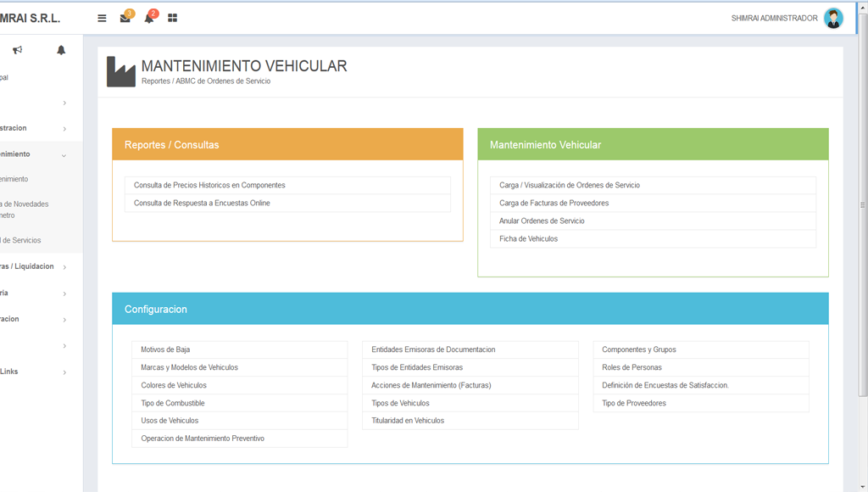Open Operacion de Mantenimiento Preventivo

(240, 439)
